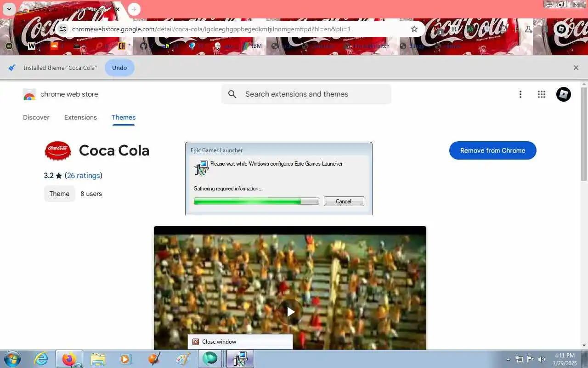Click the installer icon in Epic dialog

tap(202, 168)
